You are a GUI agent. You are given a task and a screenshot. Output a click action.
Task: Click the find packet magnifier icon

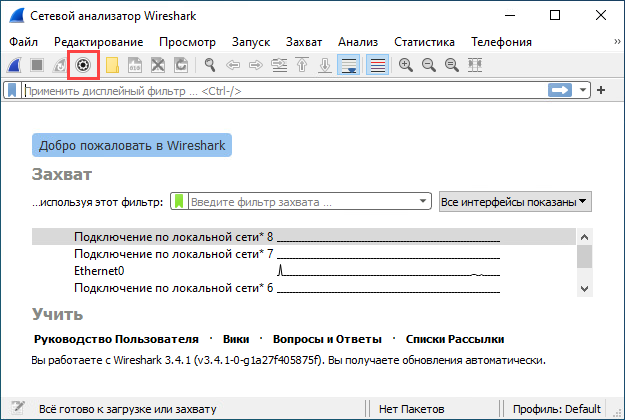click(x=210, y=65)
